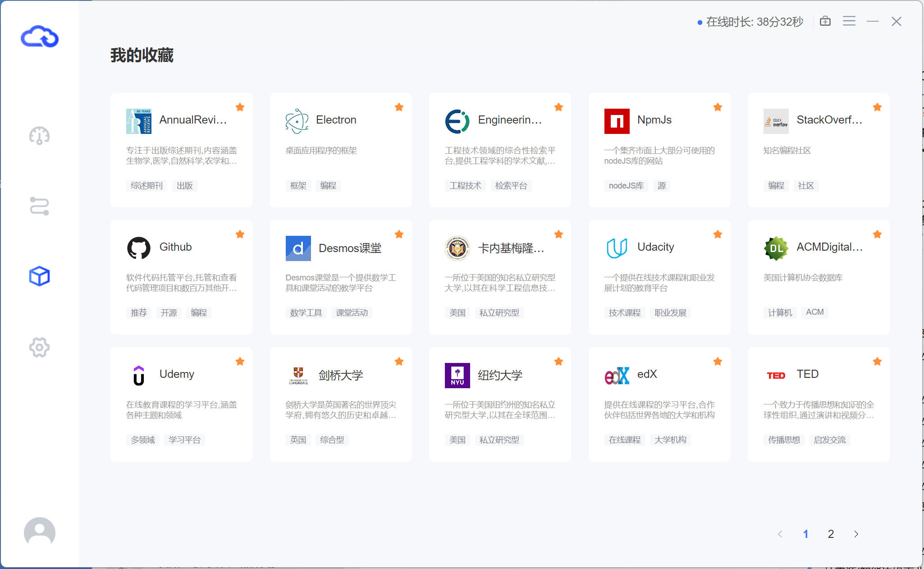Image resolution: width=924 pixels, height=569 pixels.
Task: Click the nodeJS库 tag
Action: [x=626, y=185]
